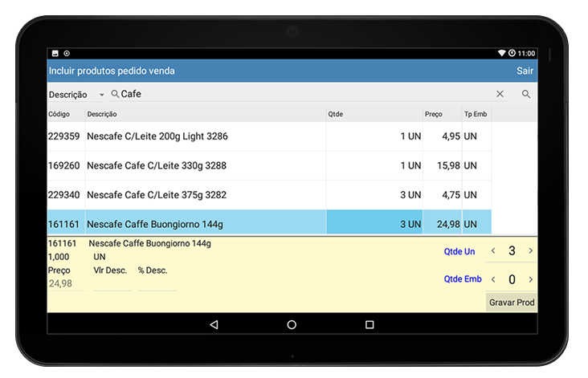The height and width of the screenshot is (378, 588).
Task: Tap the Android back navigation icon
Action: pyautogui.click(x=214, y=324)
